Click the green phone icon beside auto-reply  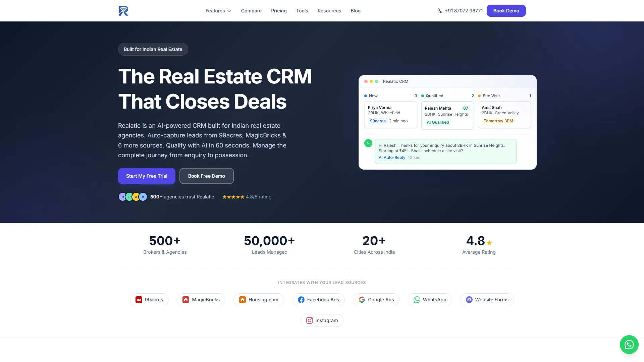(368, 143)
